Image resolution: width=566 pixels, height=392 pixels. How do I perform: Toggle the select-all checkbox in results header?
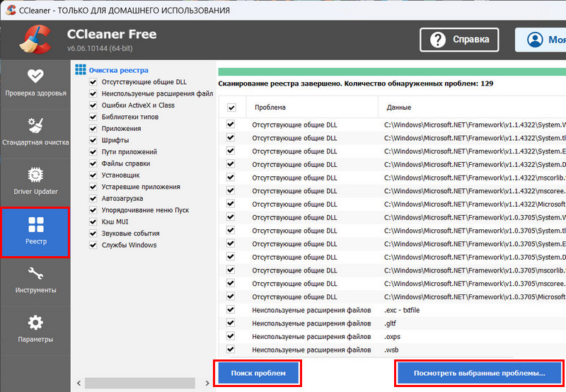click(231, 108)
